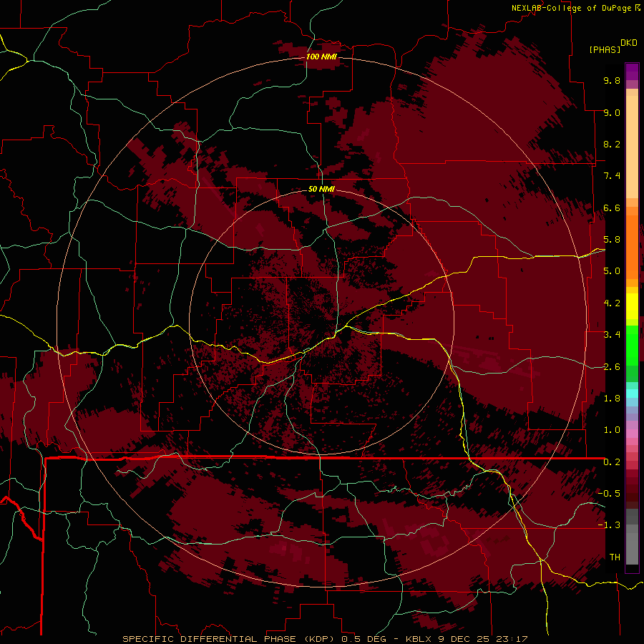644x644 pixels.
Task: Click the 9.8 value on the color scale
Action: (612, 80)
